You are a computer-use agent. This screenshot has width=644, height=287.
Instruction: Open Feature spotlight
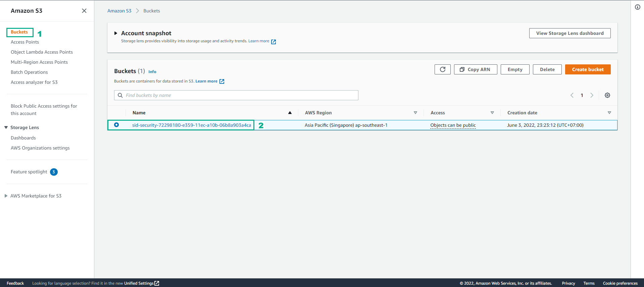point(29,172)
